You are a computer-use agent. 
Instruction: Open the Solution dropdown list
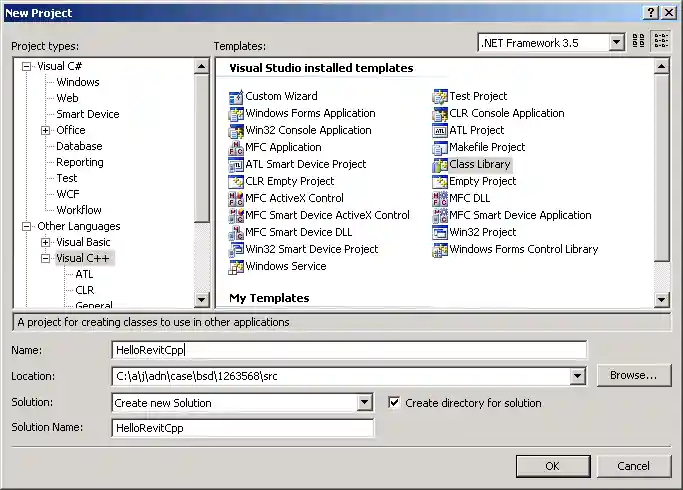(x=365, y=403)
